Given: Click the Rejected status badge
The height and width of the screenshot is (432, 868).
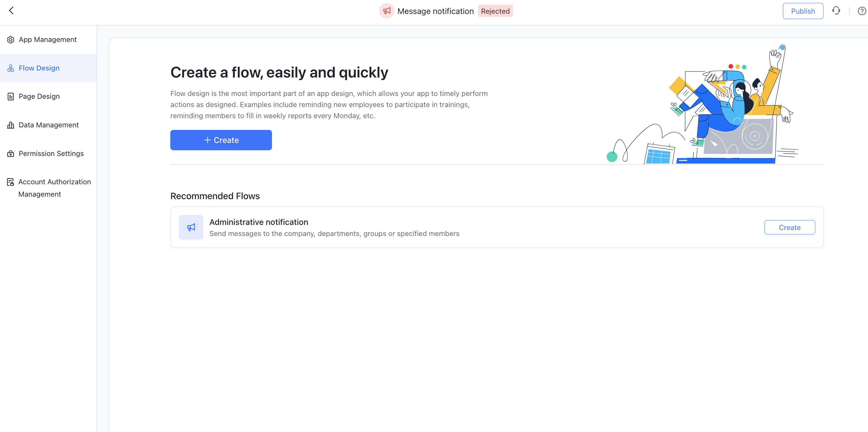Looking at the screenshot, I should 495,11.
